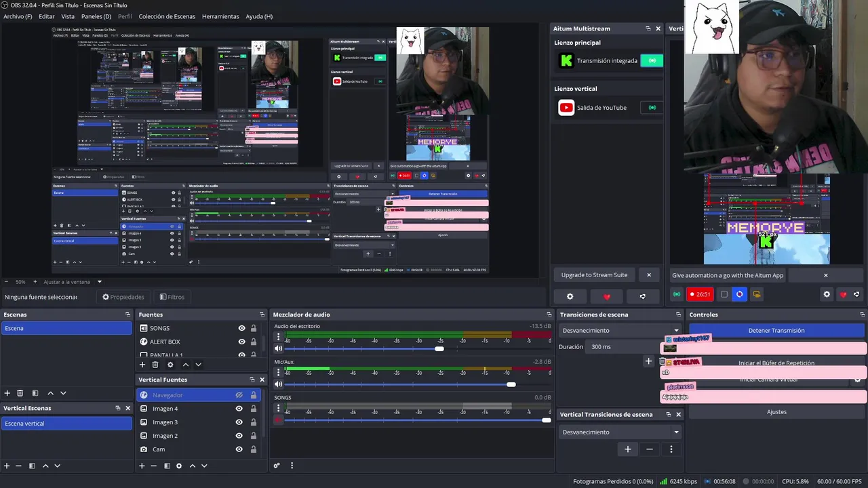This screenshot has width=868, height=488.
Task: Undock the Aitum Multistream panel
Action: click(x=648, y=28)
